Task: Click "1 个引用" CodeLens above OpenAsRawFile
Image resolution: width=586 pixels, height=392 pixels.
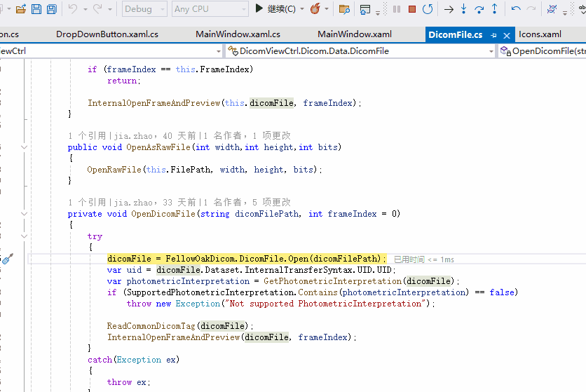Action: tap(87, 136)
